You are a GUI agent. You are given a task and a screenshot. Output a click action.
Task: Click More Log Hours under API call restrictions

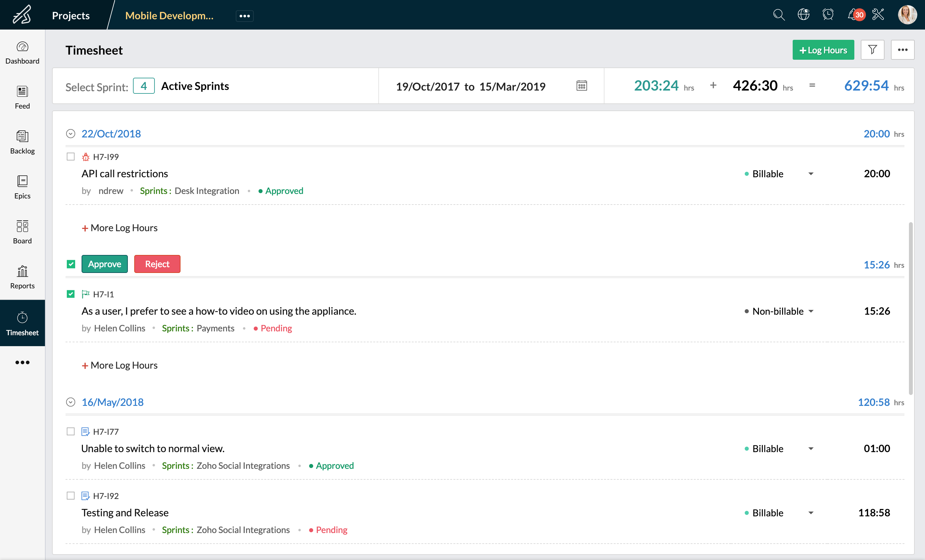coord(119,227)
